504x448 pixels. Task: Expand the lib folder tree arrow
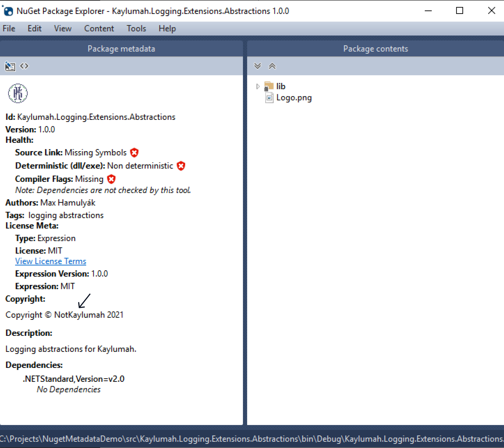pyautogui.click(x=258, y=86)
